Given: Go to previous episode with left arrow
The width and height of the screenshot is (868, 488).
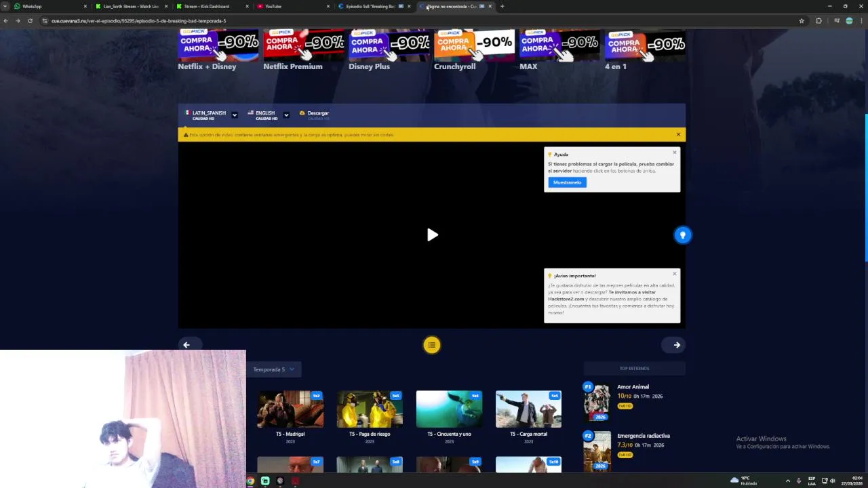Looking at the screenshot, I should coord(186,345).
